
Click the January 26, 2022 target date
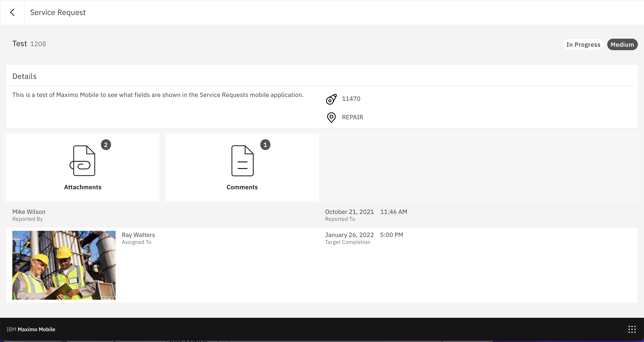pos(349,235)
